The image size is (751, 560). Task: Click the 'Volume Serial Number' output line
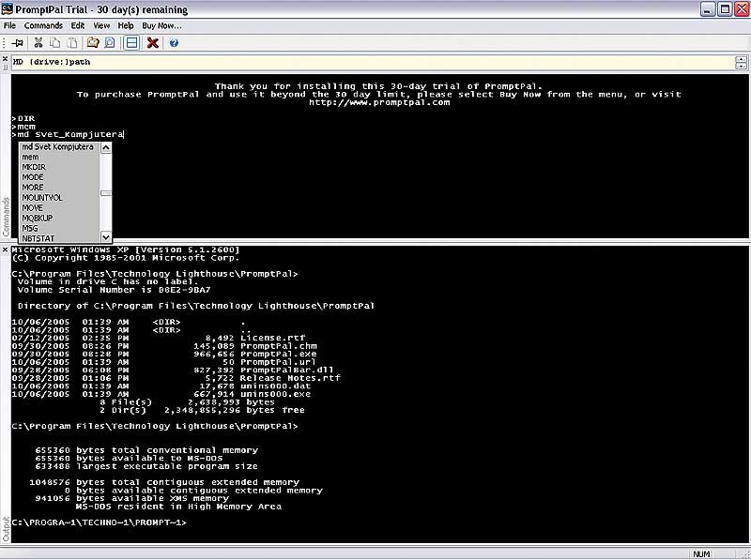(x=114, y=290)
